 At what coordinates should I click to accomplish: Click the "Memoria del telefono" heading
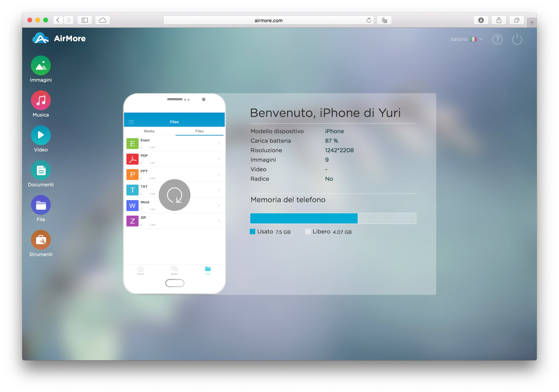pos(288,200)
